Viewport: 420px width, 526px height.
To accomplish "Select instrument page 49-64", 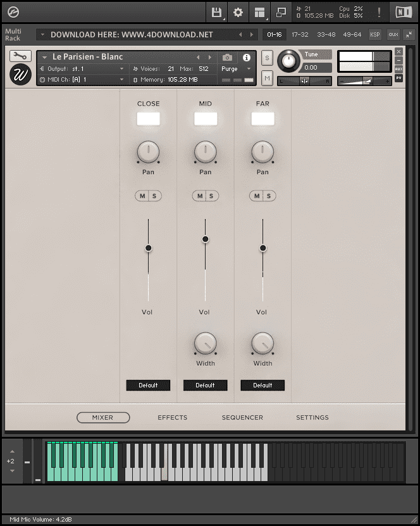I will point(352,35).
